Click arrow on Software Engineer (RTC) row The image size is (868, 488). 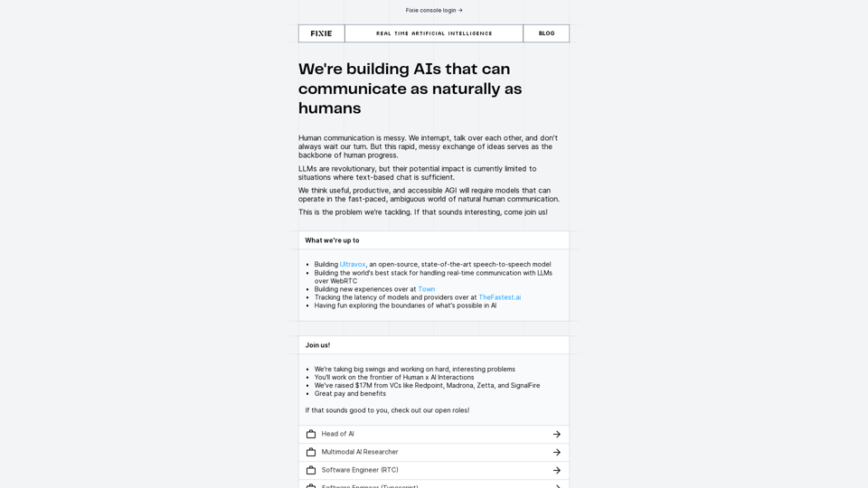point(557,470)
